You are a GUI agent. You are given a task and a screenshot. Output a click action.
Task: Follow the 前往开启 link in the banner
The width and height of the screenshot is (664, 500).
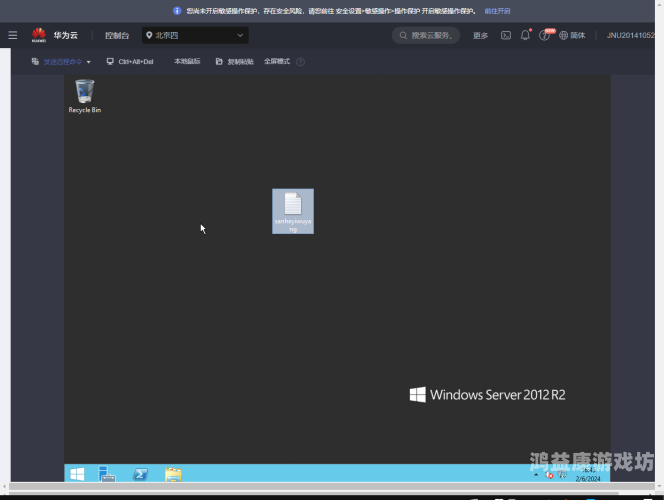[497, 11]
